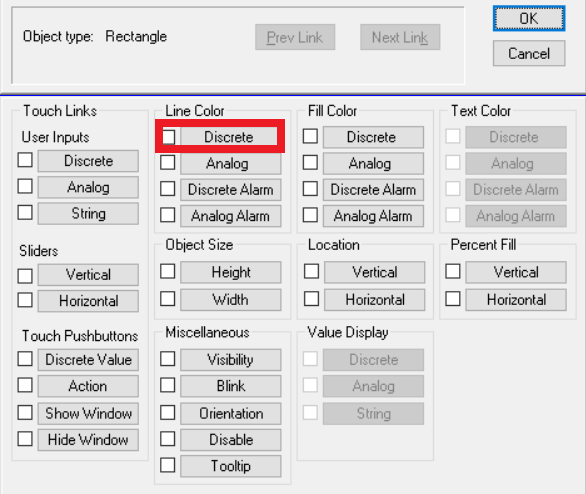Open Sliders Horizontal link

pyautogui.click(x=88, y=301)
